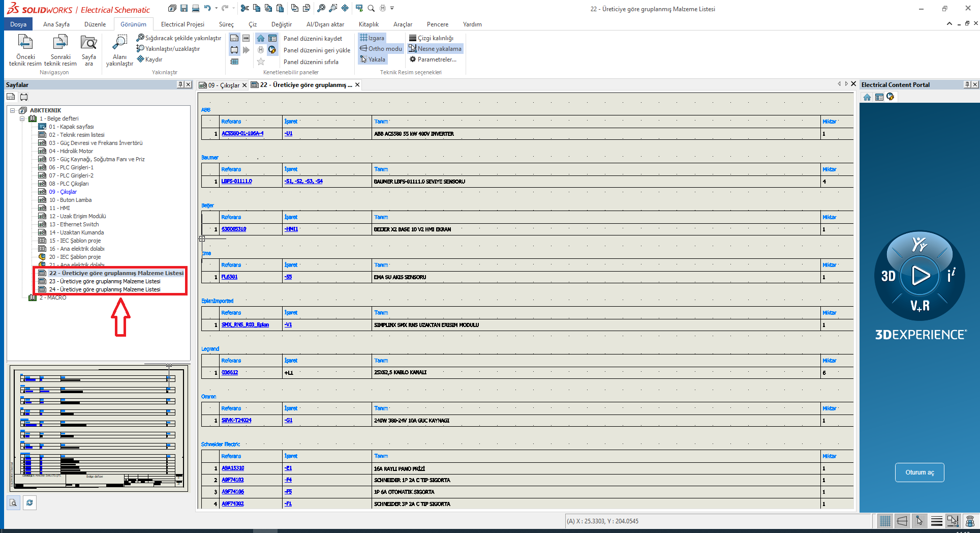Disable Nesne yakalama object snap
The height and width of the screenshot is (533, 980).
(435, 49)
